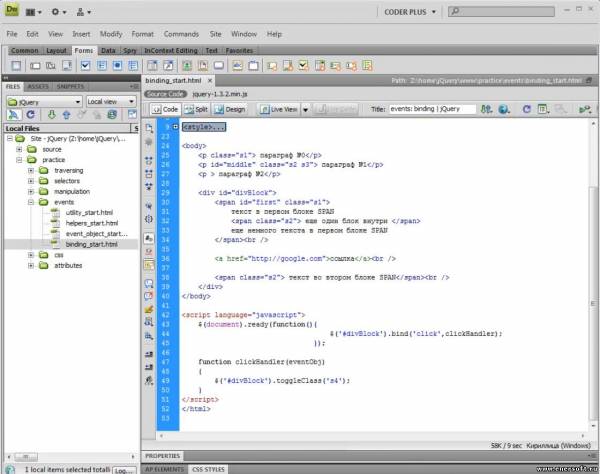600x474 pixels.
Task: Click Format Source Code icon
Action: (149, 380)
